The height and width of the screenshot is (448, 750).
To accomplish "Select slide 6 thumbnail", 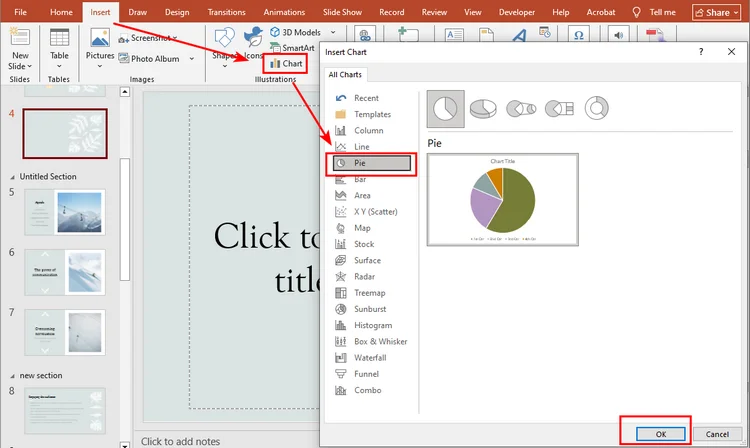I will (x=65, y=272).
